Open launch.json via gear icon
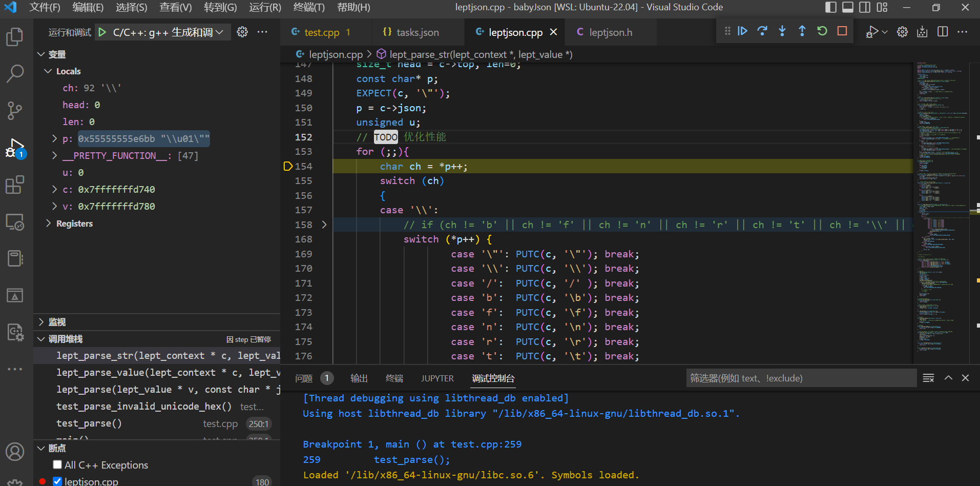Viewport: 980px width, 486px height. click(242, 32)
